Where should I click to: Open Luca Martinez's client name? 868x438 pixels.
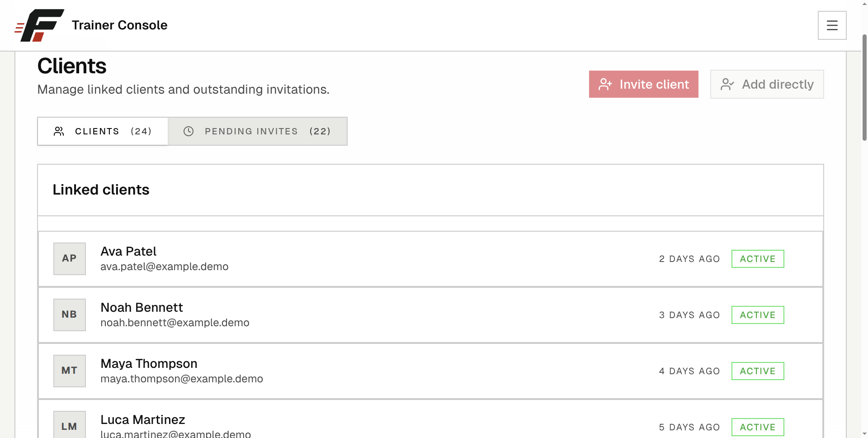(143, 420)
